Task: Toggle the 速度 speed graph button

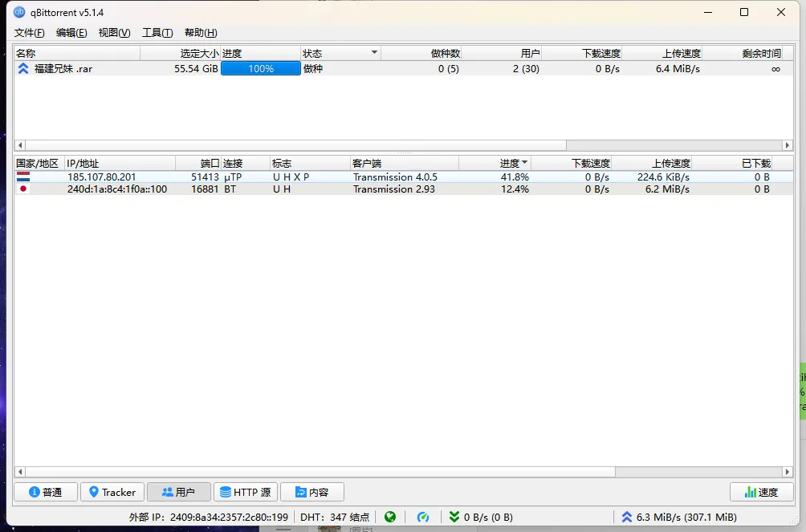Action: (x=761, y=492)
